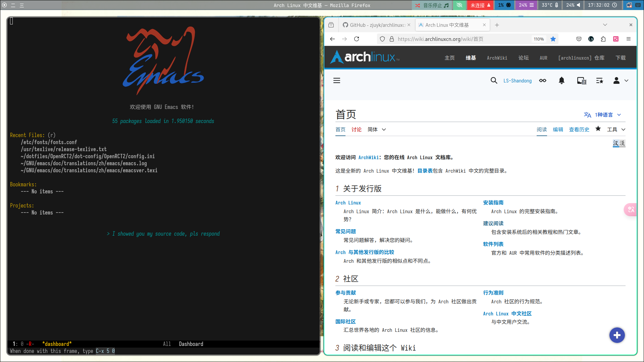The image size is (644, 362).
Task: Toggle the 汉漢 character variant switch
Action: point(619,143)
